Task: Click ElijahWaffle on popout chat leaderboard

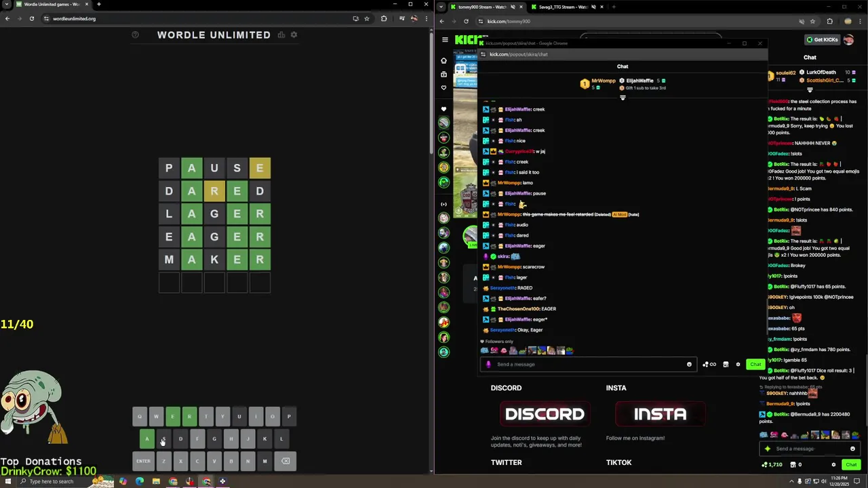Action: (x=639, y=81)
